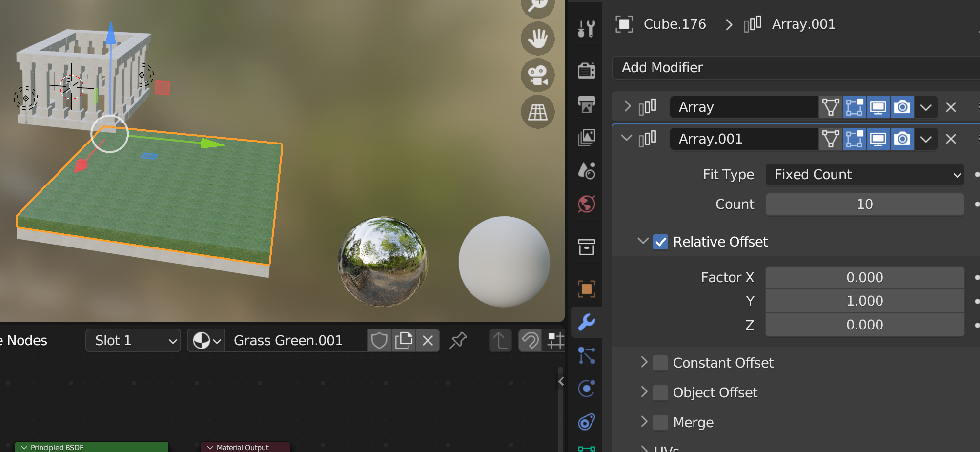
Task: Toggle render visibility for the Array modifier
Action: 902,107
